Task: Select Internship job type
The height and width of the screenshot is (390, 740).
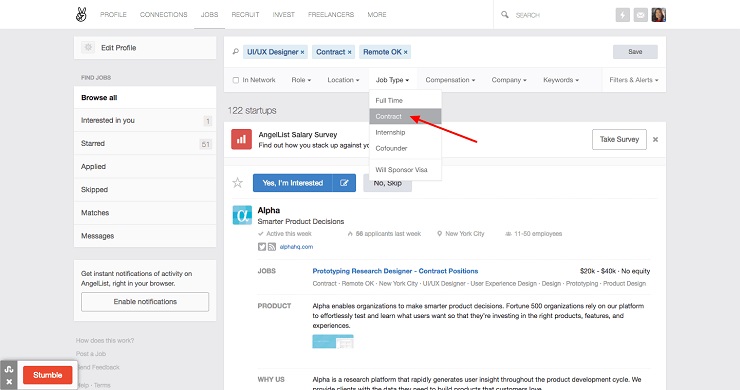Action: pyautogui.click(x=405, y=132)
